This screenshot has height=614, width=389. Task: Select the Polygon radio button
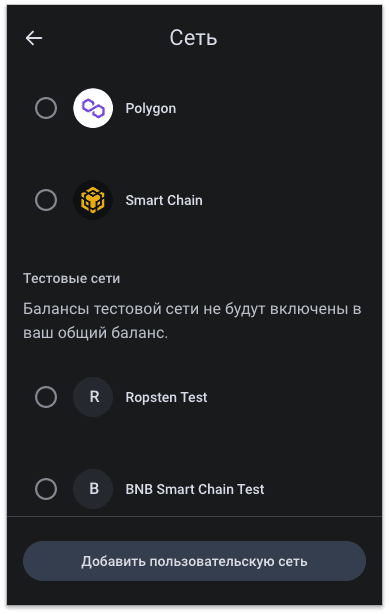tap(46, 108)
